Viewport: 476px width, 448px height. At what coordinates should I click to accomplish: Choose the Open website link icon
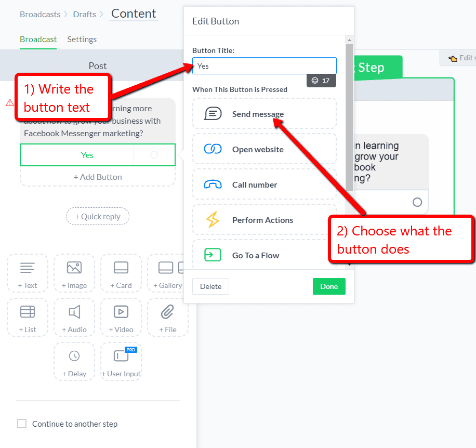[x=213, y=149]
